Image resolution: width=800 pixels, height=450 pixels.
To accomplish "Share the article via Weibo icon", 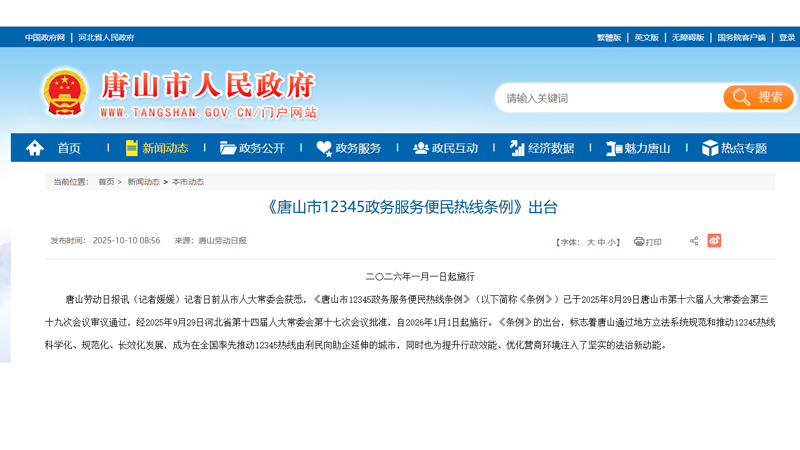I will tap(714, 241).
